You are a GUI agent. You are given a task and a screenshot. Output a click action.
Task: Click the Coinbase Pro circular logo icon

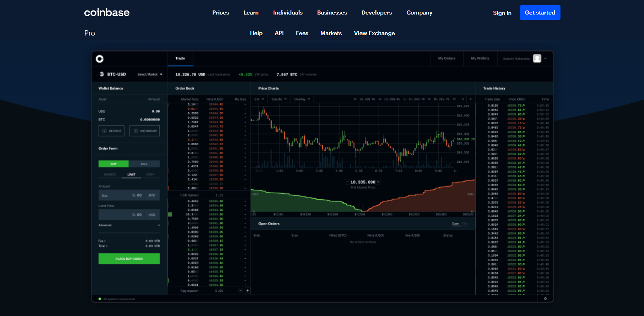tap(100, 59)
